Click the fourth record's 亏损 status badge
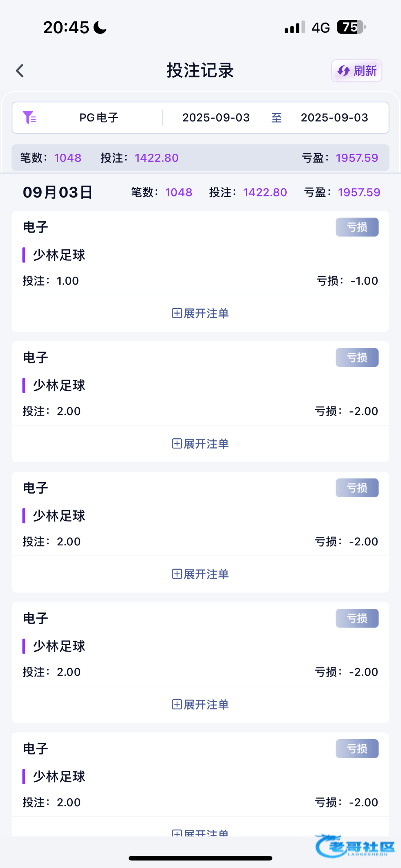The width and height of the screenshot is (401, 868). click(357, 618)
